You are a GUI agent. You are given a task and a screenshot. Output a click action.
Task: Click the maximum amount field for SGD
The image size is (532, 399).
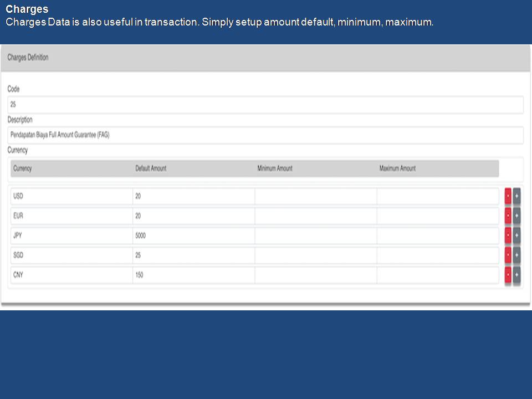tap(437, 255)
